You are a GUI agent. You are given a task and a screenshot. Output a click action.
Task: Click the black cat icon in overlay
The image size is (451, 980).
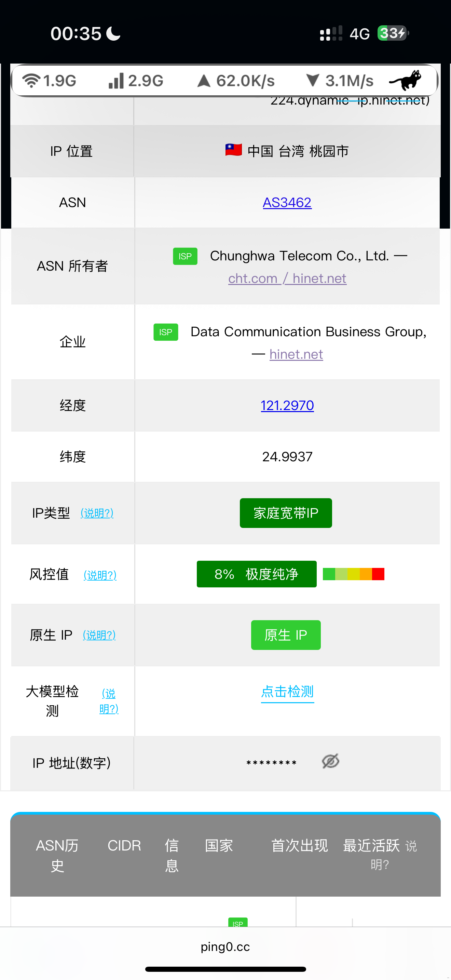coord(405,80)
